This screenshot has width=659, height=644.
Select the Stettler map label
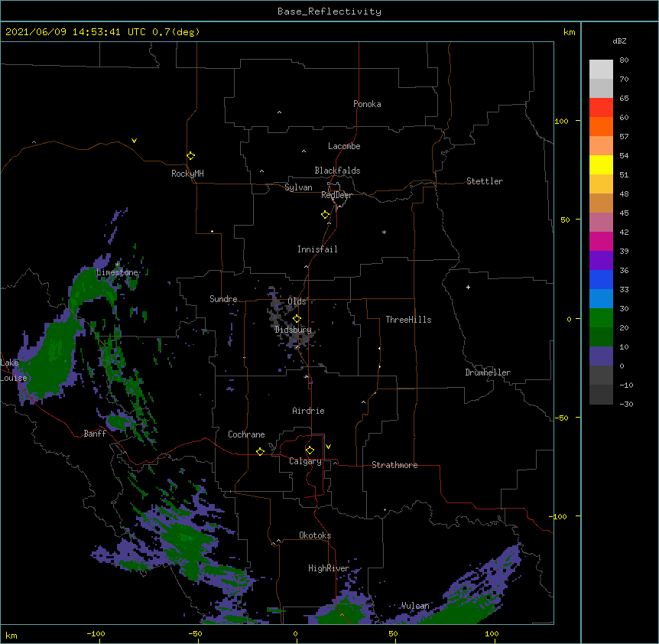coord(485,181)
